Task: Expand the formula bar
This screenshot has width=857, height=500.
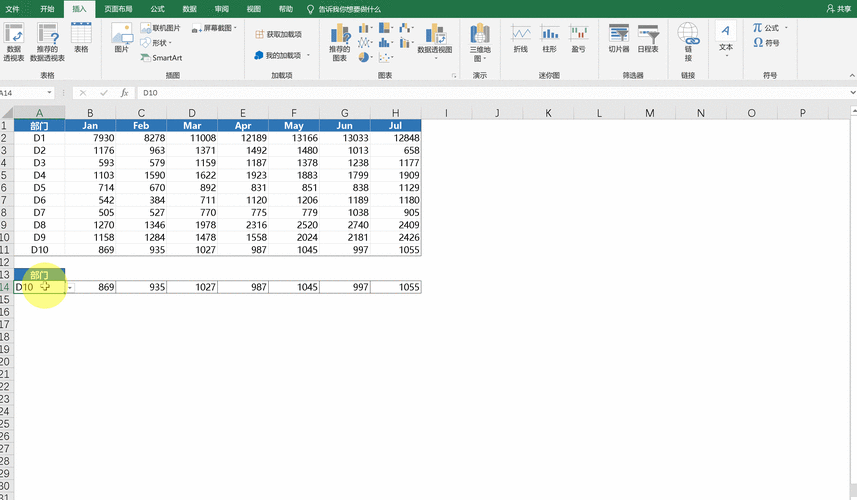Action: point(853,93)
